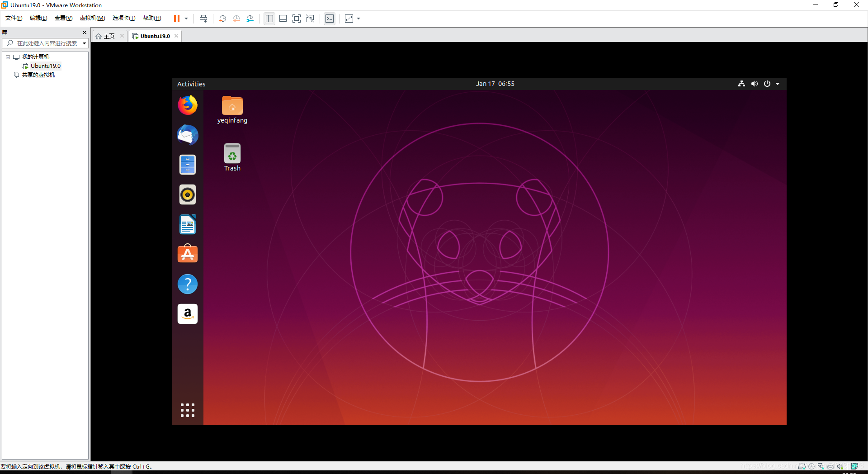Open the snapshot manager

tap(250, 19)
